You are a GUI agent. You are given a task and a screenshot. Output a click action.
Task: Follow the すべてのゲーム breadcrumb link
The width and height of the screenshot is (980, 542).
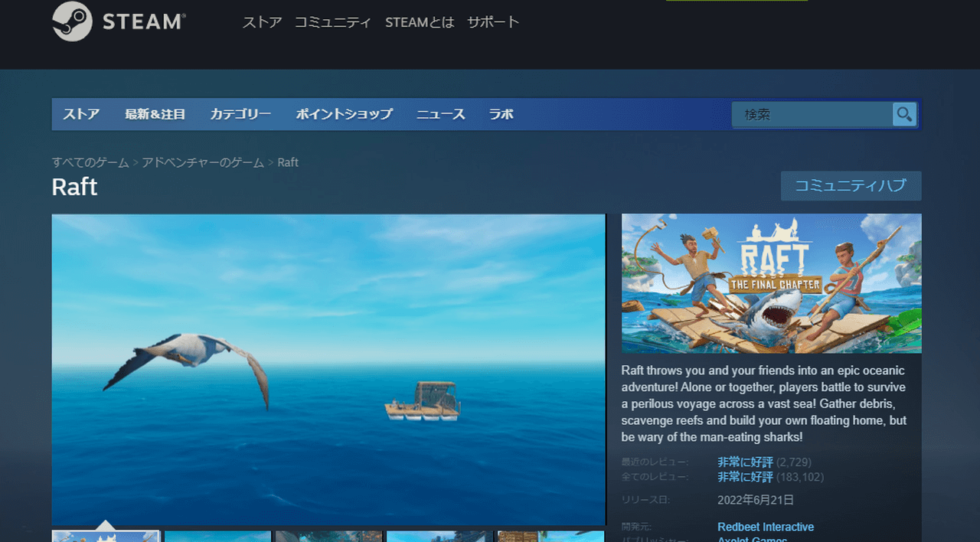pyautogui.click(x=90, y=162)
